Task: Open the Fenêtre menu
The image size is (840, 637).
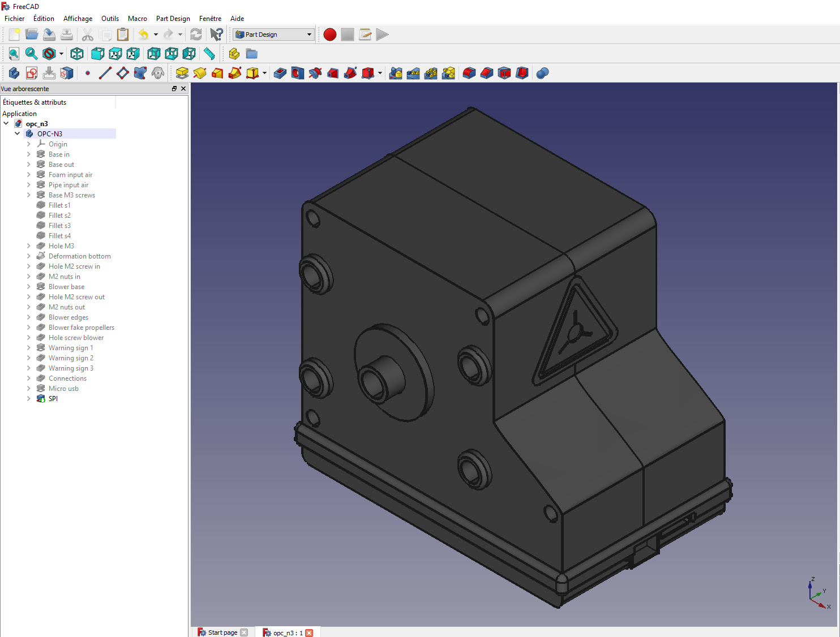Action: point(210,19)
